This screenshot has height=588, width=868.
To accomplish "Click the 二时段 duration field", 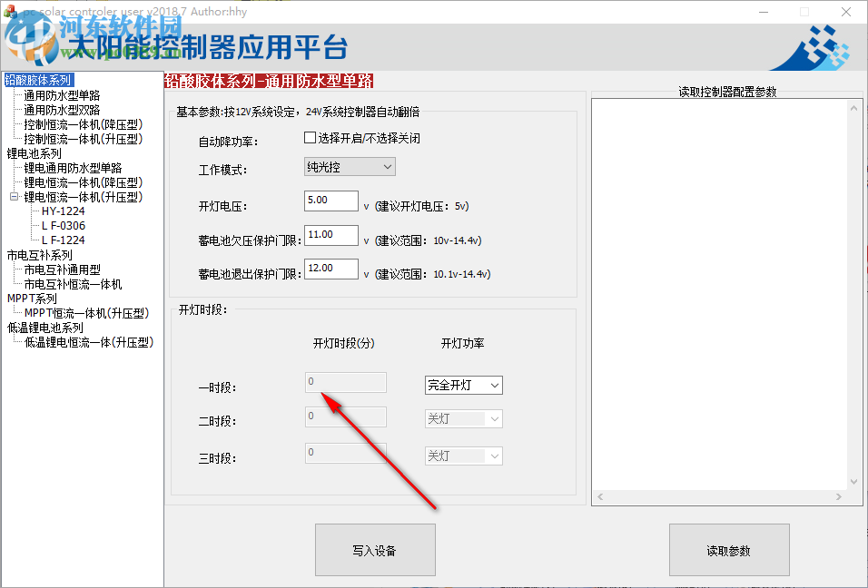I will 346,416.
